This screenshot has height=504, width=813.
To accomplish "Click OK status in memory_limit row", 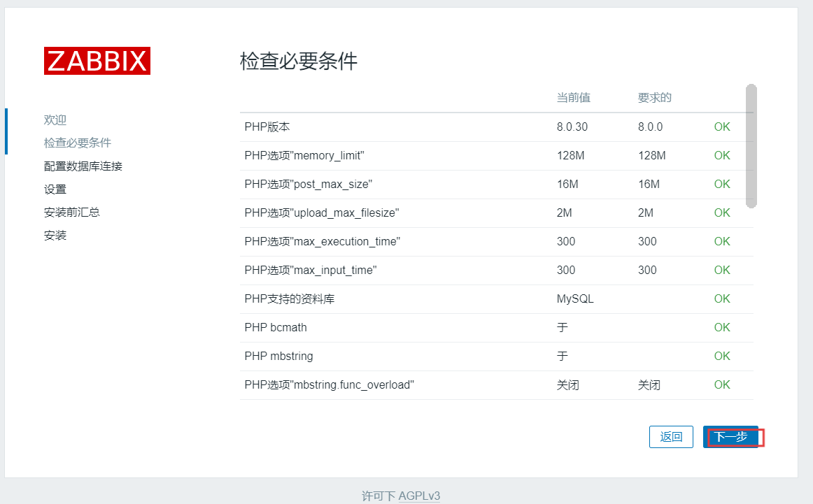I will (x=722, y=155).
